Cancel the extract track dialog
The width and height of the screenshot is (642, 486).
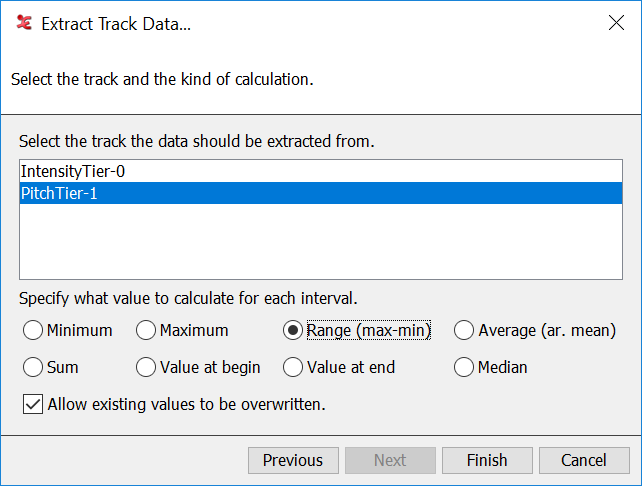pyautogui.click(x=584, y=460)
